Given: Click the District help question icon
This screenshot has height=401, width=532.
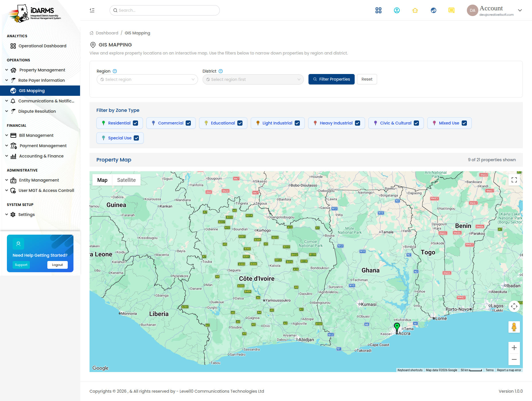Looking at the screenshot, I should pyautogui.click(x=221, y=71).
